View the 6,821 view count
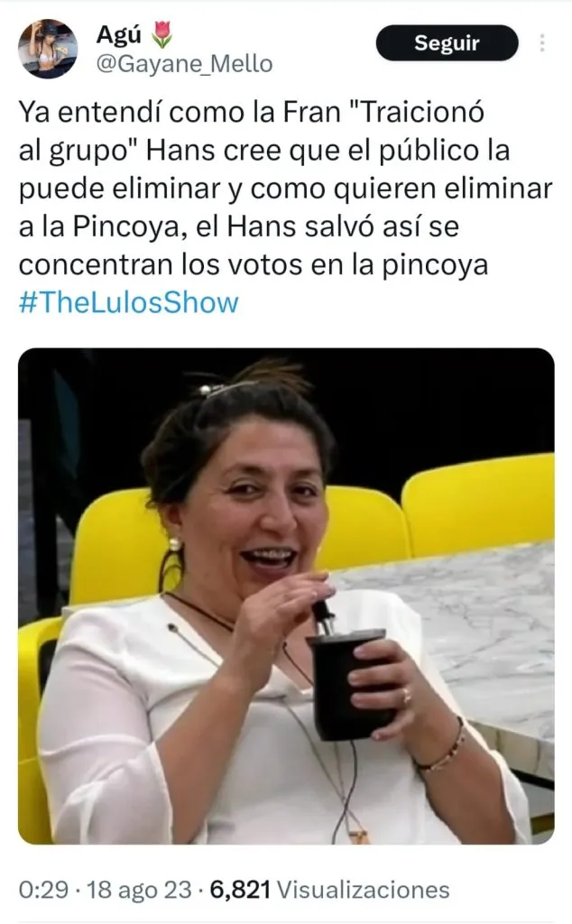Image resolution: width=572 pixels, height=924 pixels. (240, 889)
